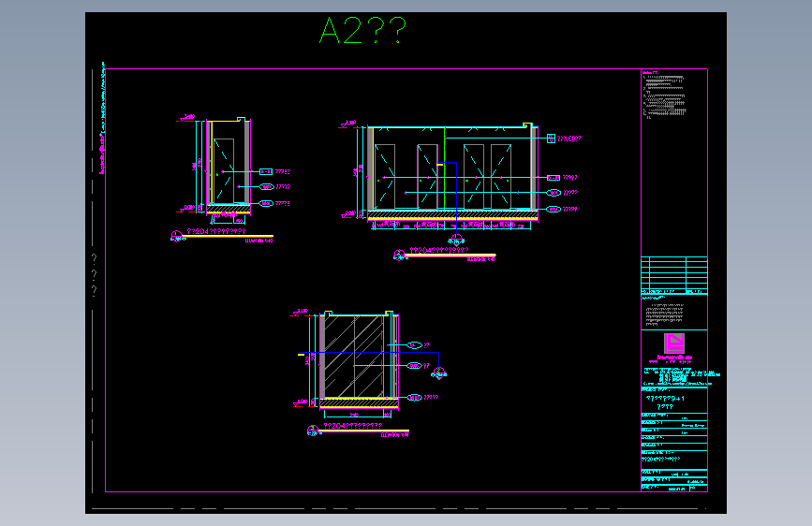Screen dimensions: 812x526
Task: Select the square LED callout tag on four-door elevation
Action: [551, 139]
